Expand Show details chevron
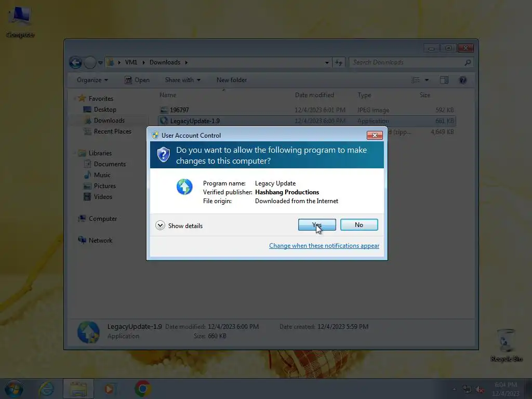Viewport: 532px width, 399px height. tap(160, 225)
